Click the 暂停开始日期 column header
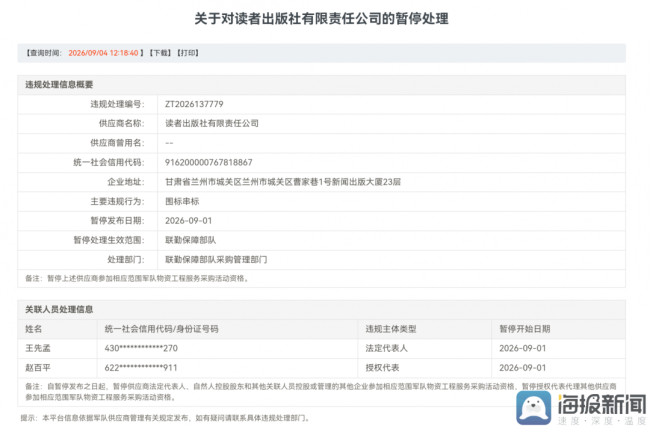This screenshot has height=429, width=650. coord(524,329)
